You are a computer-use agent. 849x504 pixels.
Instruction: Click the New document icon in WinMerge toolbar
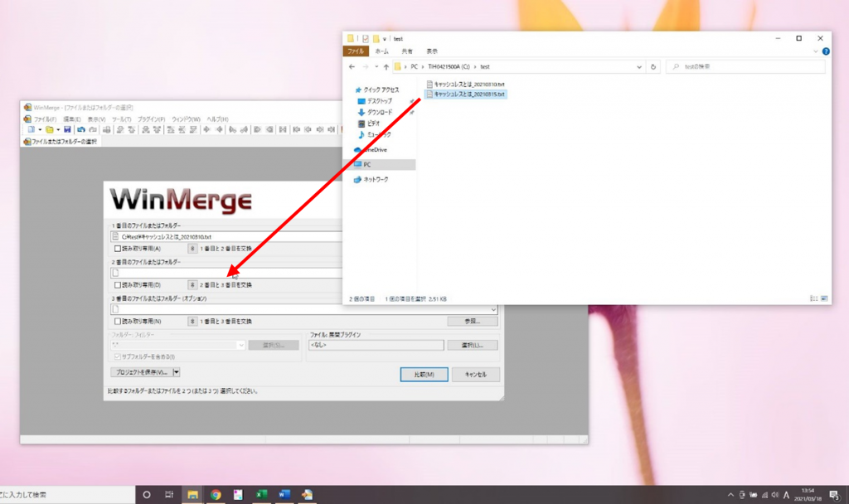[32, 129]
